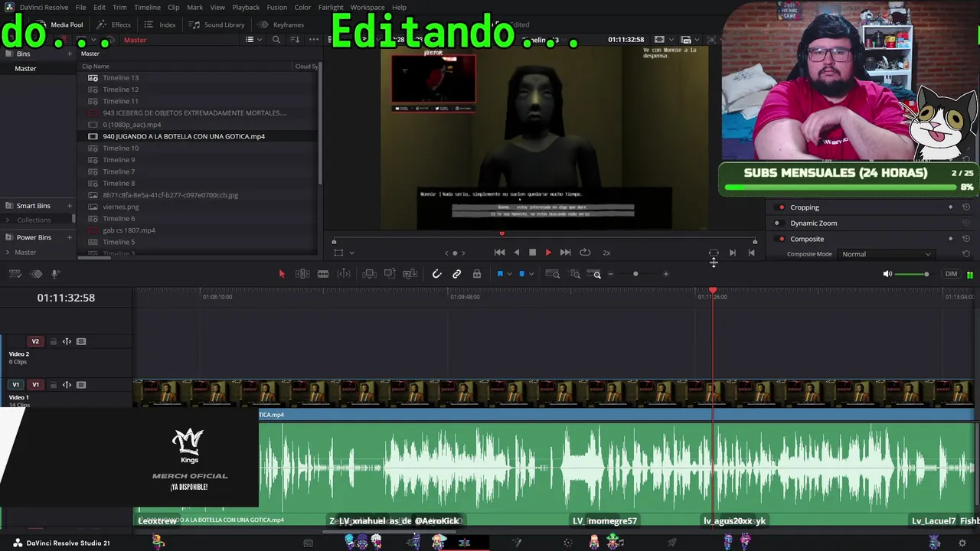Image resolution: width=980 pixels, height=551 pixels.
Task: Toggle auto track selector for Video 1
Action: 67,385
